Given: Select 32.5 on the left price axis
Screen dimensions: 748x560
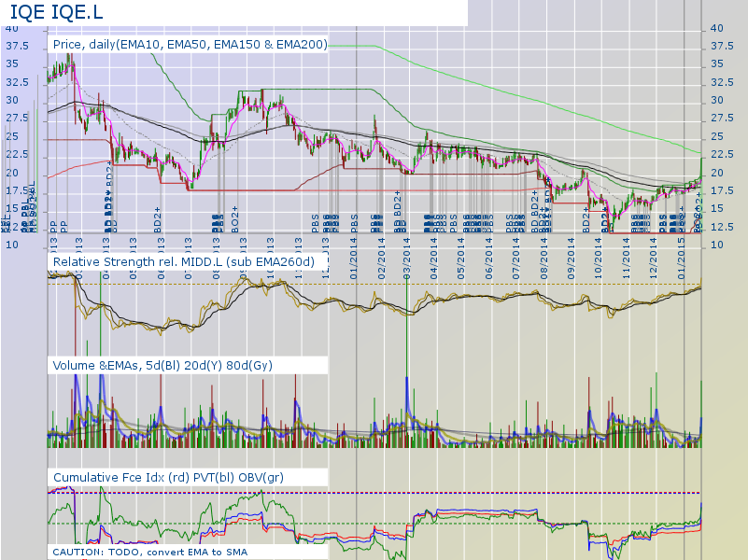Looking at the screenshot, I should [x=17, y=82].
